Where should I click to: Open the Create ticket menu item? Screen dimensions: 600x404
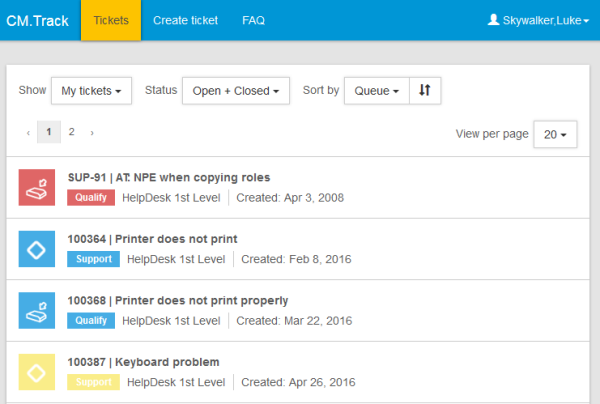pyautogui.click(x=185, y=20)
